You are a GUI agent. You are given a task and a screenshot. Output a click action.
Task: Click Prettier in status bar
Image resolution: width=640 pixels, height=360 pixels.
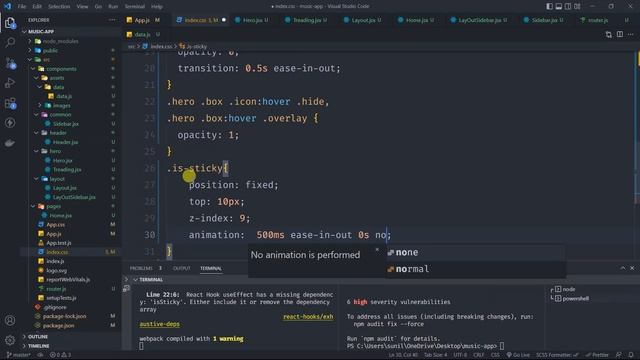pos(597,355)
